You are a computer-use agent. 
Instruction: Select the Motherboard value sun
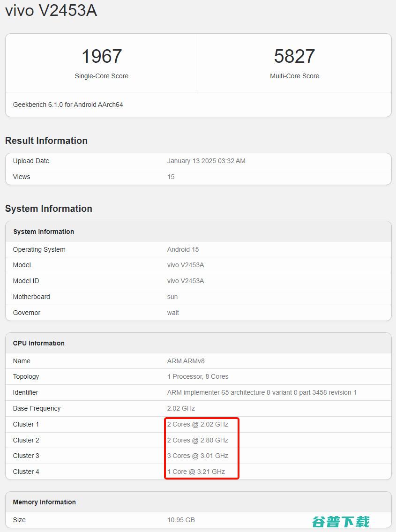172,297
